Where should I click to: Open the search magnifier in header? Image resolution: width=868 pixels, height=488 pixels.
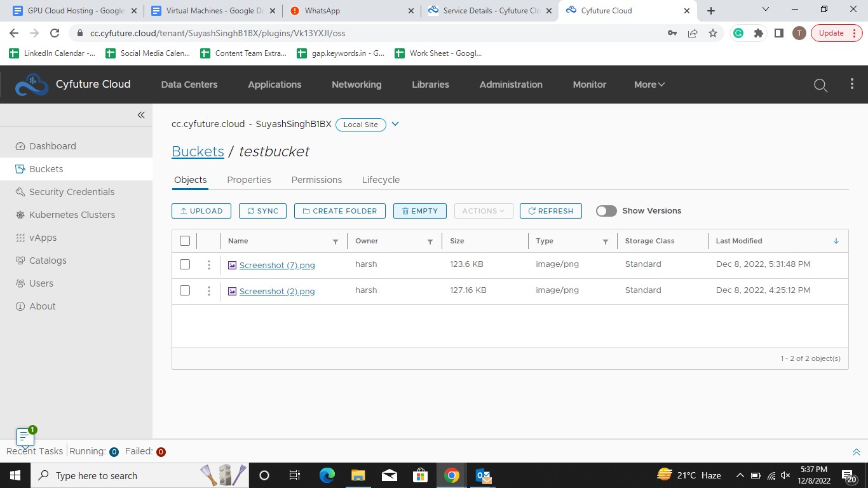[820, 85]
